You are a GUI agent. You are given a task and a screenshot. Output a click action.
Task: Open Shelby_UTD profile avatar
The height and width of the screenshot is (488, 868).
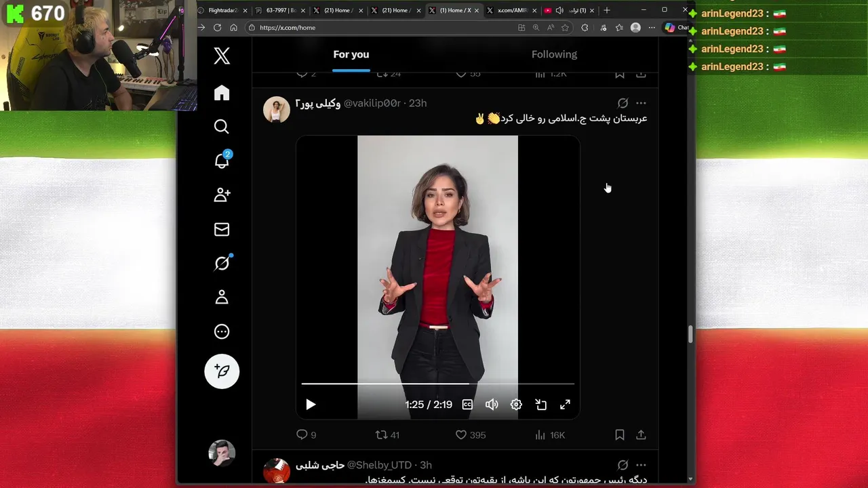coord(277,471)
